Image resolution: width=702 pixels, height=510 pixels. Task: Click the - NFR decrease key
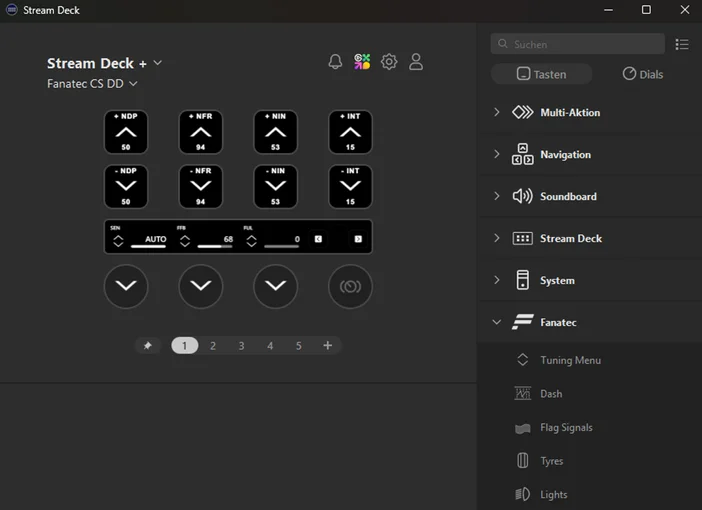point(201,186)
